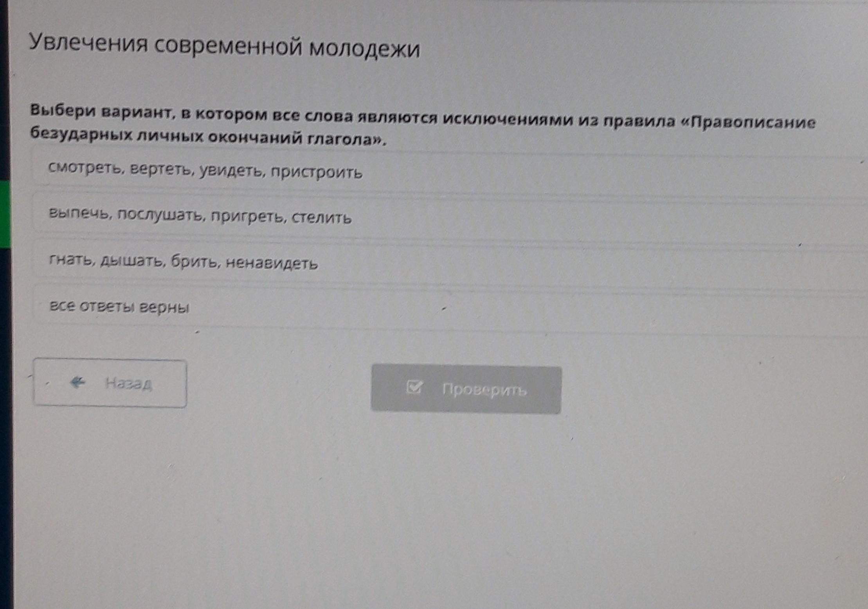Click the word 'ненавидеть' in third option
The width and height of the screenshot is (868, 609).
coord(272,263)
